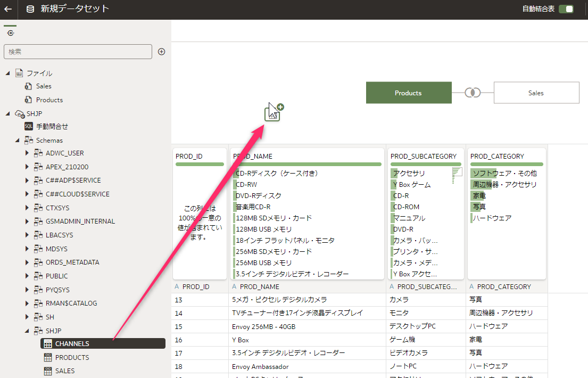Click the SHJP cloud connection icon
Image resolution: width=588 pixels, height=378 pixels.
(x=20, y=114)
